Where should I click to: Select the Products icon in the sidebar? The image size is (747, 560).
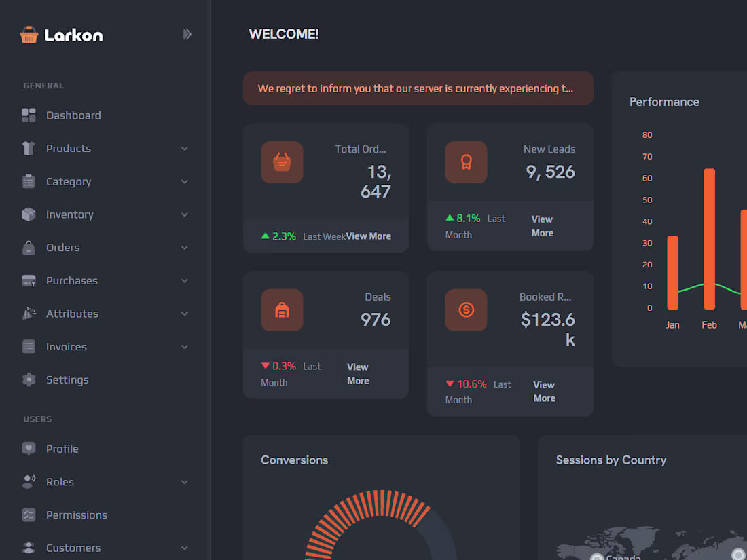(29, 148)
